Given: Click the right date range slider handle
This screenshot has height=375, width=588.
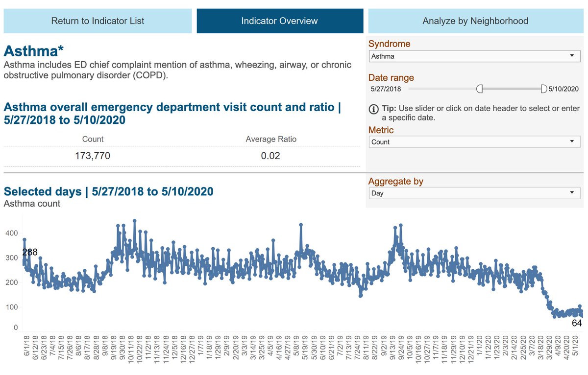Looking at the screenshot, I should [x=543, y=89].
